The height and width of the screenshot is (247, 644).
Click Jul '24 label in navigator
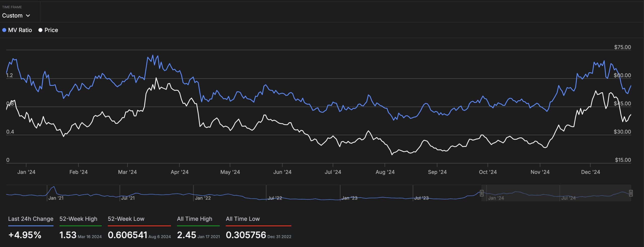pyautogui.click(x=568, y=198)
